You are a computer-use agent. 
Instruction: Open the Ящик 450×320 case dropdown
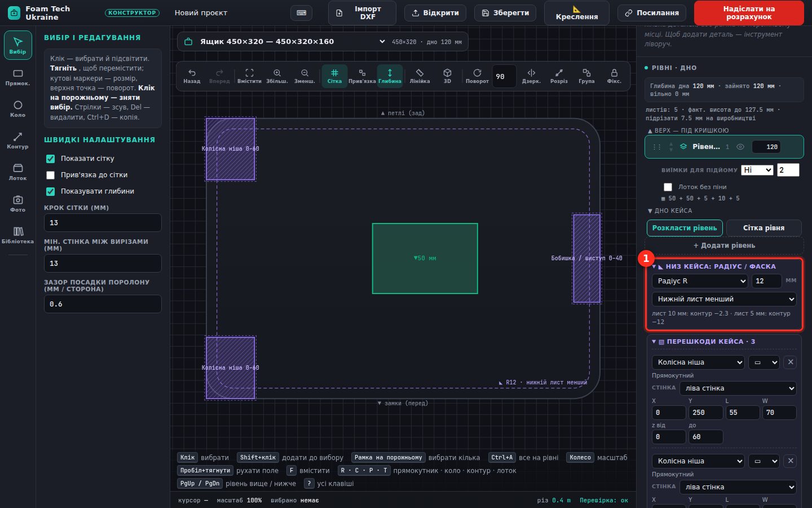pos(323,42)
